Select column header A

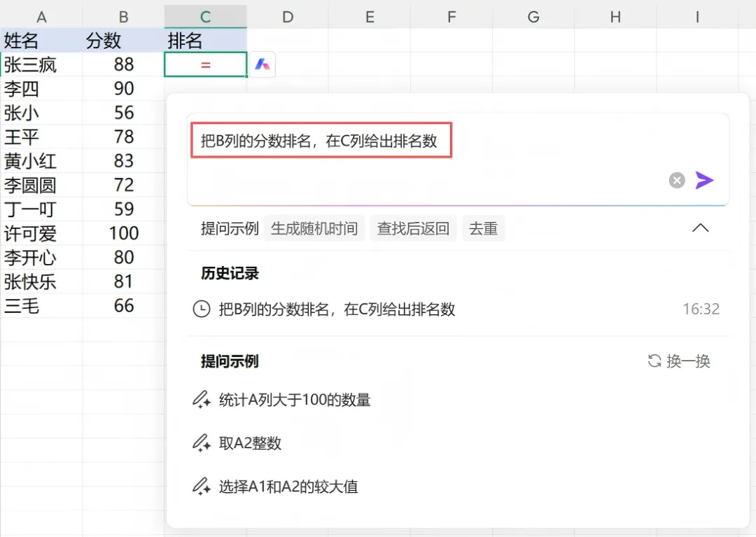(41, 17)
